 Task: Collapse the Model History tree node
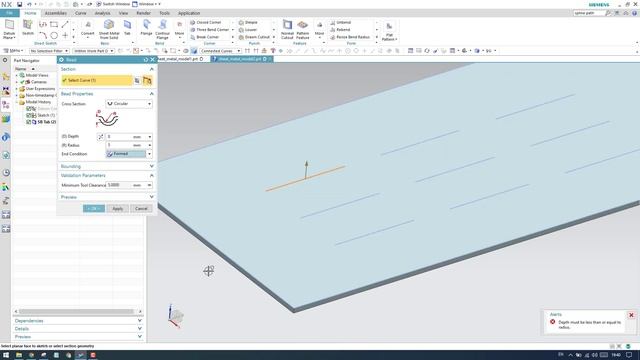[x=17, y=102]
